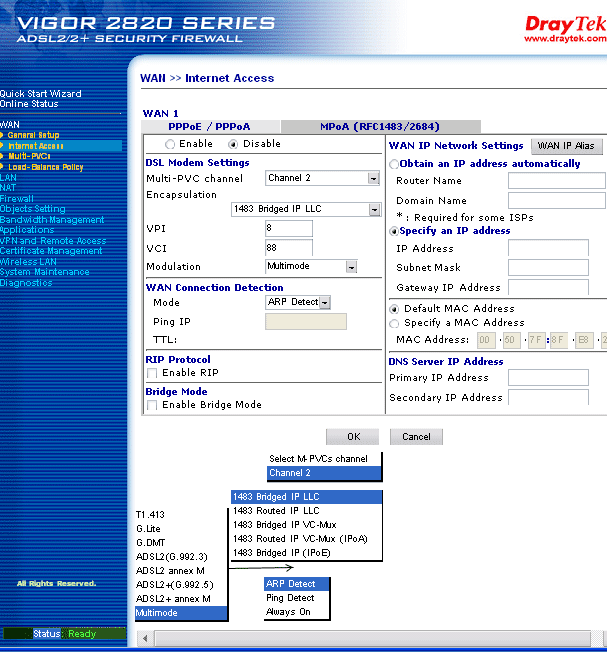Viewport: 607px width, 652px height.
Task: Switch to the PPPoE / PPPoA tab
Action: pos(210,126)
